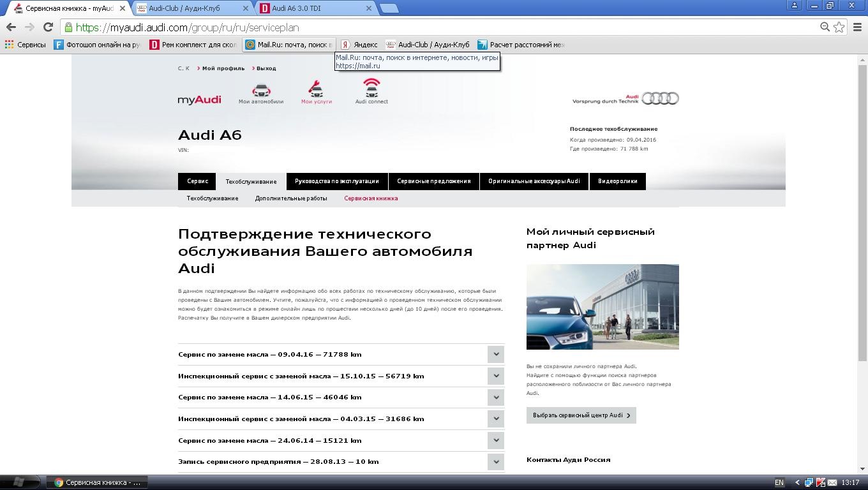
Task: Click Контакты Ауди Россия heading
Action: click(568, 459)
